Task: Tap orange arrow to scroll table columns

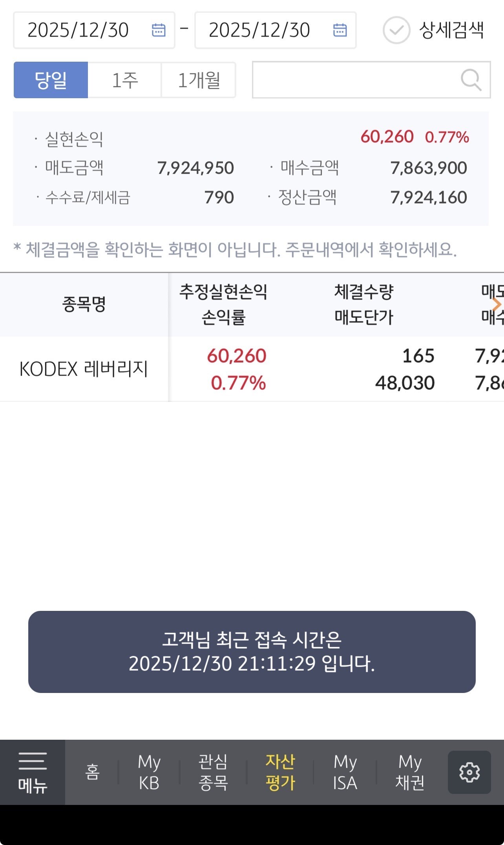Action: click(x=497, y=304)
